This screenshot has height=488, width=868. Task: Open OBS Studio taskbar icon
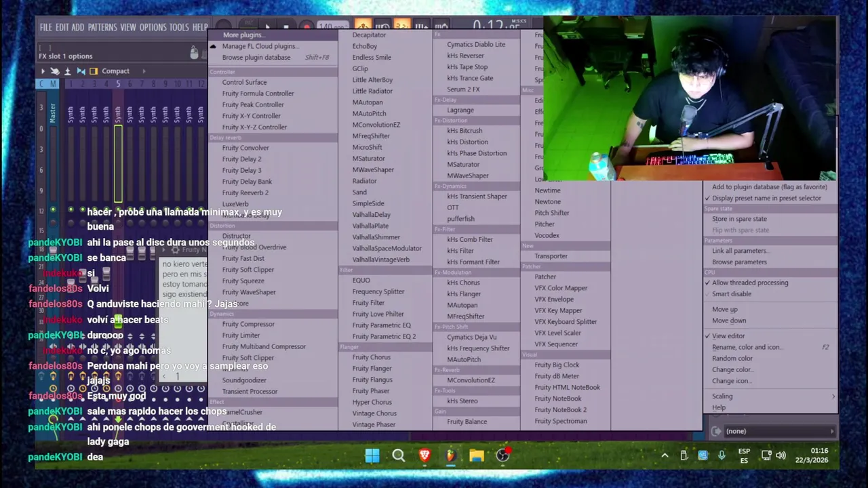(x=502, y=455)
